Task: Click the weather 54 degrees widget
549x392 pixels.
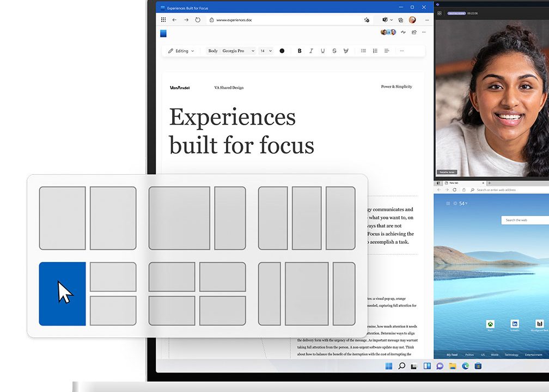Action: pos(460,204)
